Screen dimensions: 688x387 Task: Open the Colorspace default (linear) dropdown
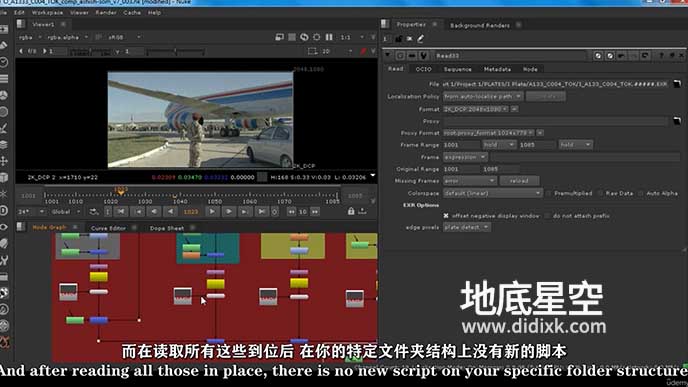tap(492, 193)
